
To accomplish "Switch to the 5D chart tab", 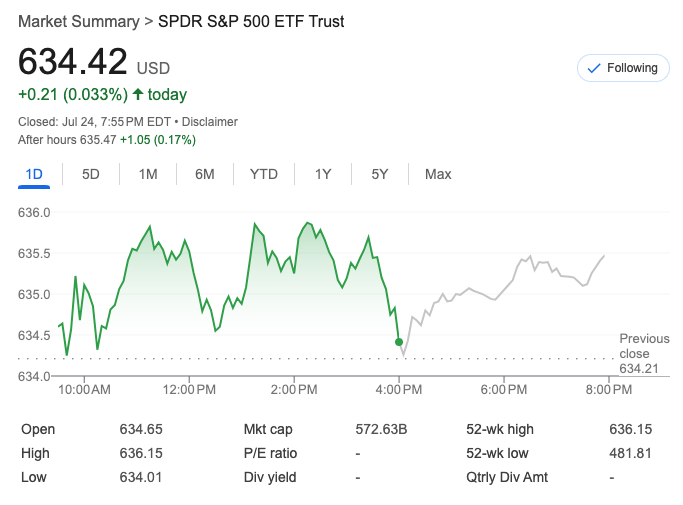I will click(x=91, y=174).
